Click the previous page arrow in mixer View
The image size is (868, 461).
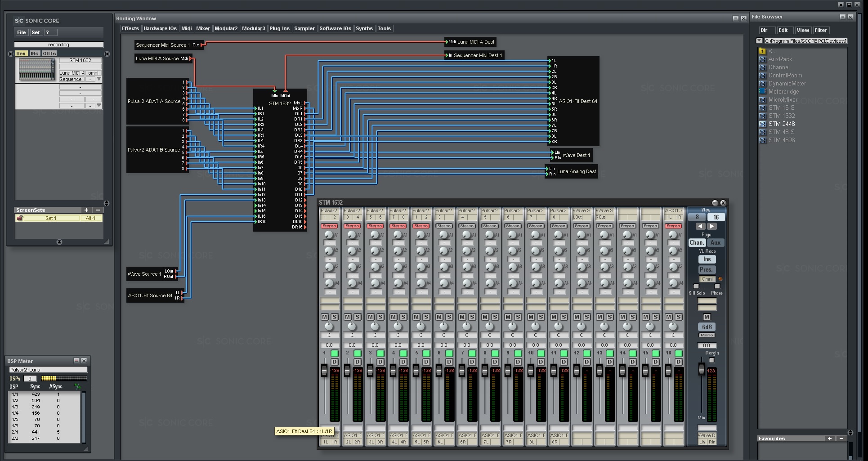[700, 226]
